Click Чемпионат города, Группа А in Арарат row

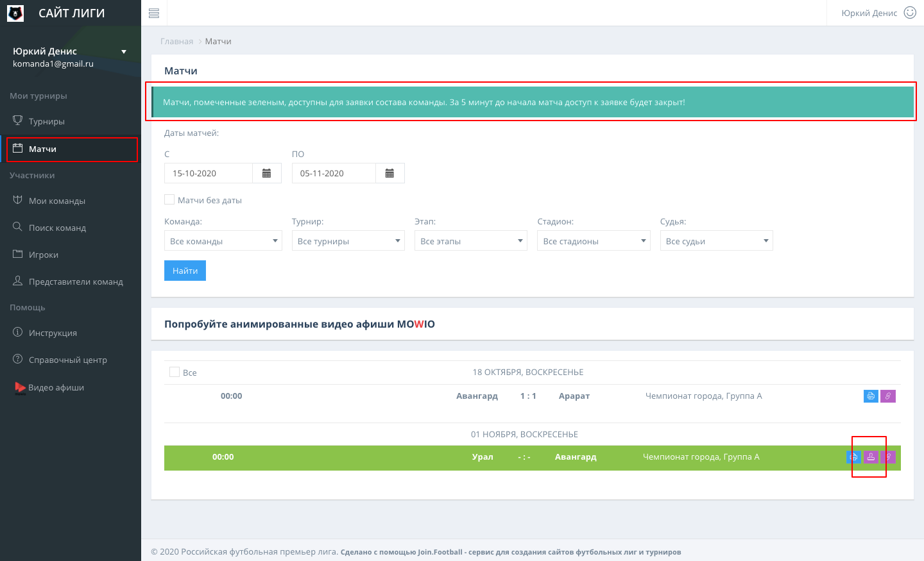tap(704, 396)
